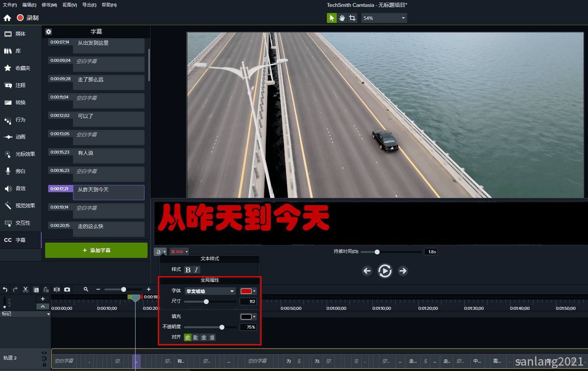The height and width of the screenshot is (371, 588).
Task: Start recording with the 录制 button
Action: tap(28, 18)
